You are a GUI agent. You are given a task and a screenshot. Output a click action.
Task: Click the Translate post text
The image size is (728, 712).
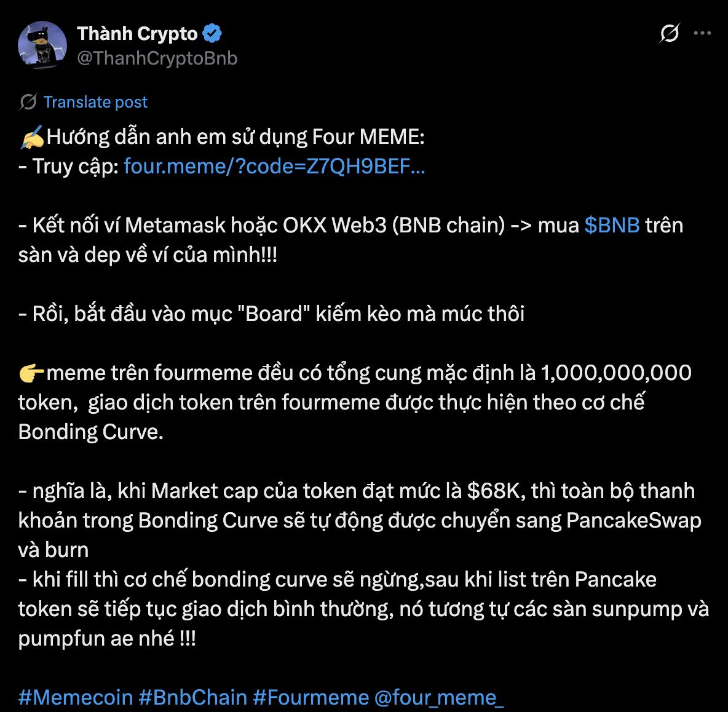[95, 102]
